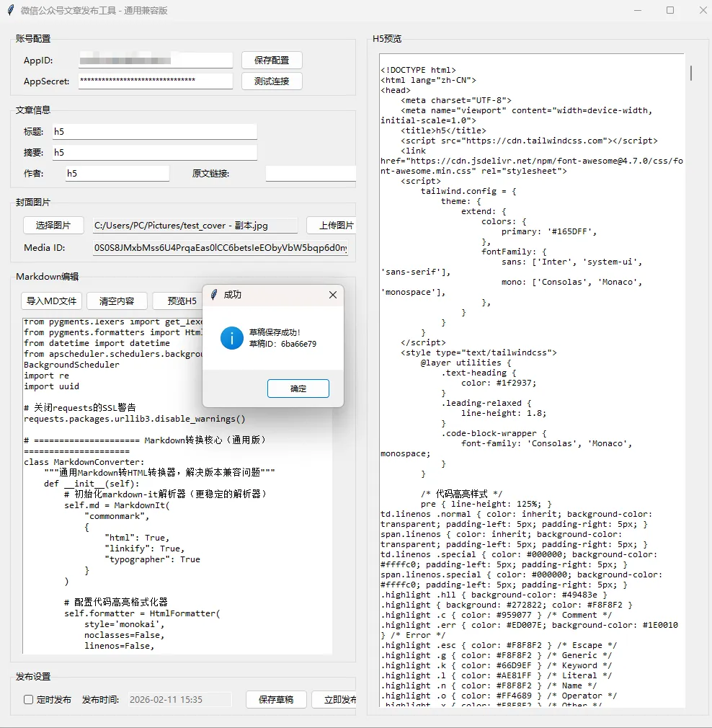Viewport: 712px width, 728px height.
Task: Click the line 'import re' in editor
Action: (46, 376)
